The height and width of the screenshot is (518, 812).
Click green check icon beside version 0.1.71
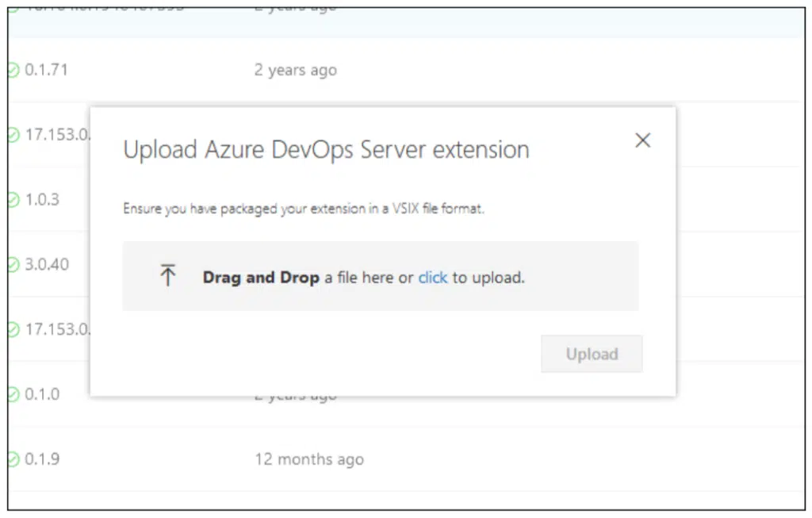point(13,71)
